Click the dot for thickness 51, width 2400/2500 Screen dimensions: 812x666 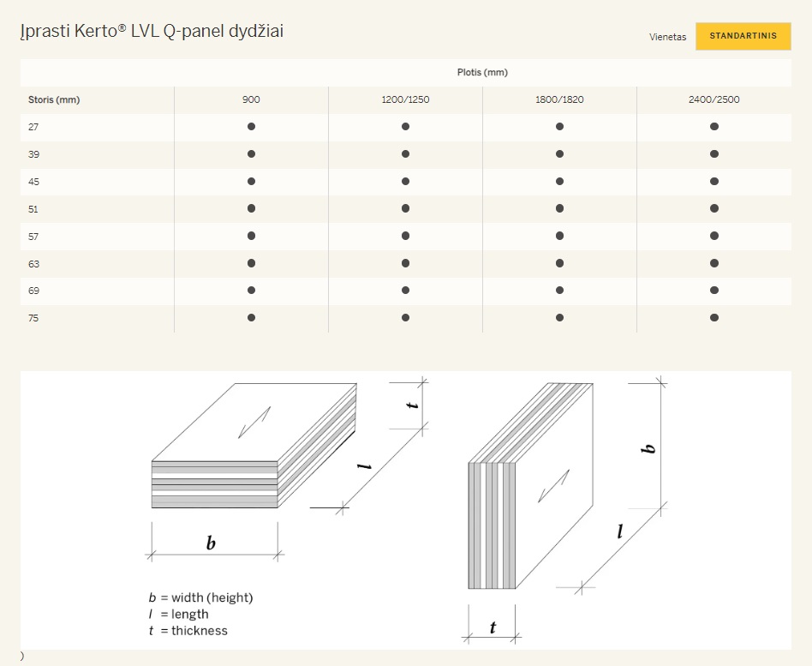(713, 208)
